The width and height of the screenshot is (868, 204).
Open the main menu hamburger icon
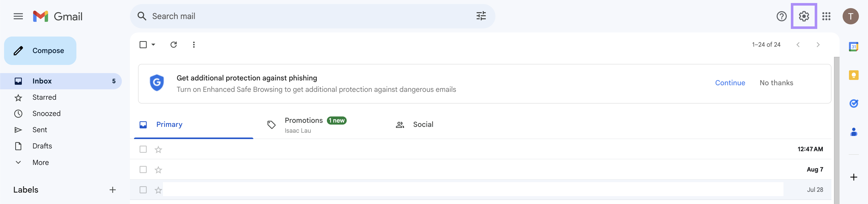click(18, 16)
